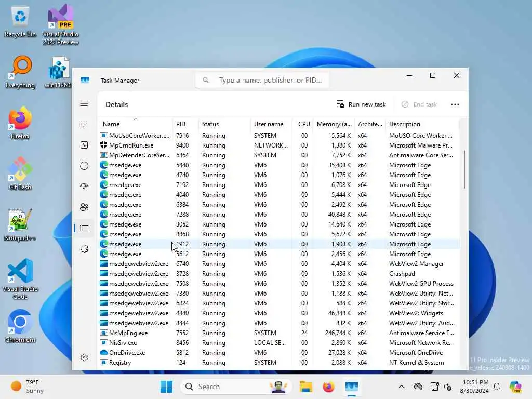Open Git Bash desktop shortcut
This screenshot has width=532, height=399.
(x=20, y=174)
